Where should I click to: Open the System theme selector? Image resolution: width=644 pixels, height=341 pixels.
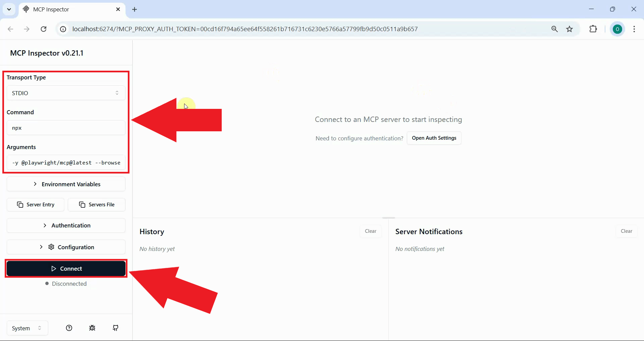pos(26,328)
